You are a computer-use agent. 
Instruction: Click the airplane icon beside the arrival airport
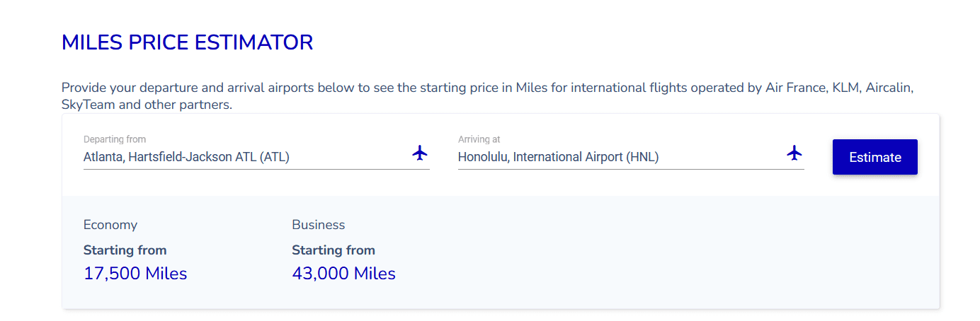(794, 153)
